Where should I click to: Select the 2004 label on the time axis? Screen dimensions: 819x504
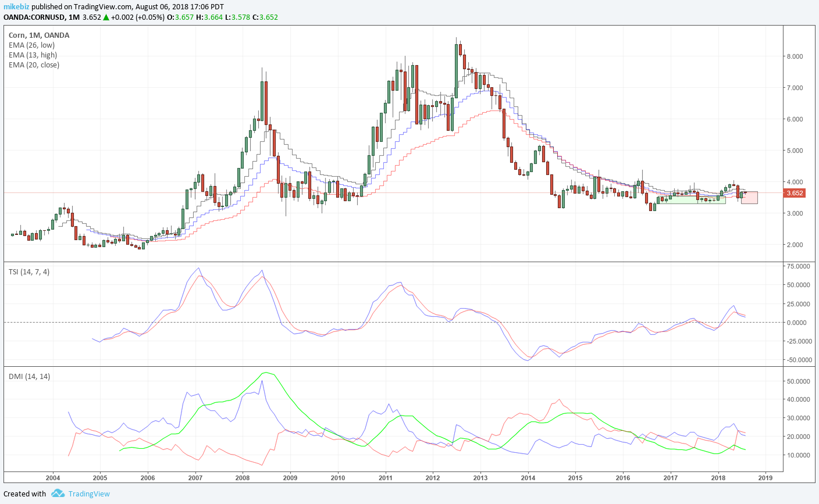pos(53,478)
